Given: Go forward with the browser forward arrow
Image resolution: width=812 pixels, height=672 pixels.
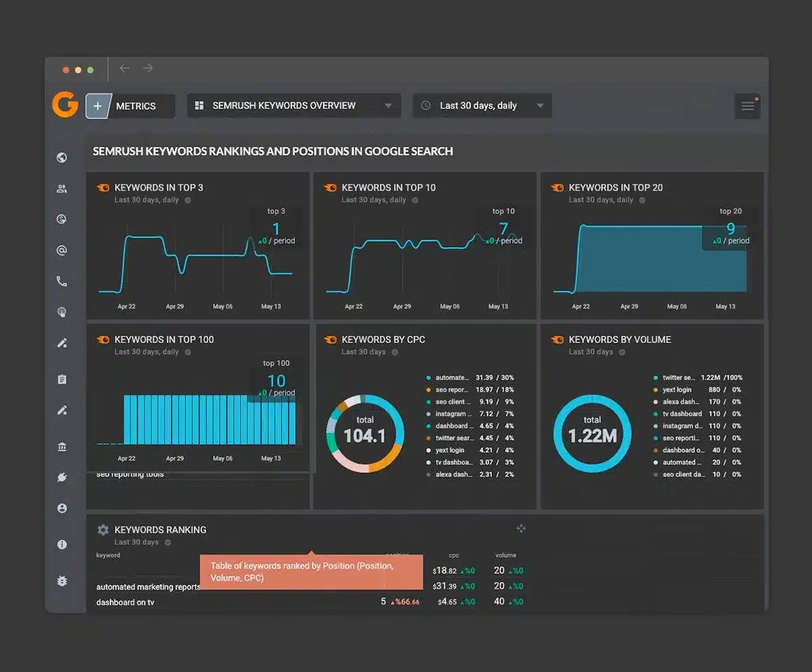Looking at the screenshot, I should click(x=148, y=68).
